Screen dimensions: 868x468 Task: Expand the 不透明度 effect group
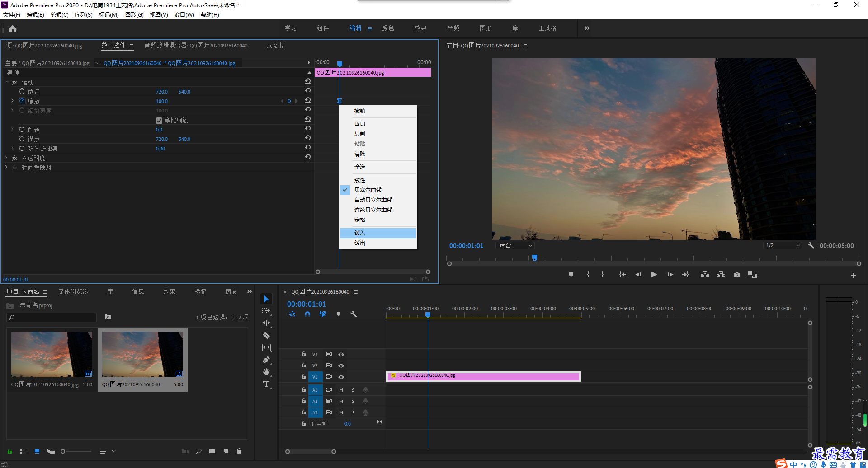click(x=6, y=158)
